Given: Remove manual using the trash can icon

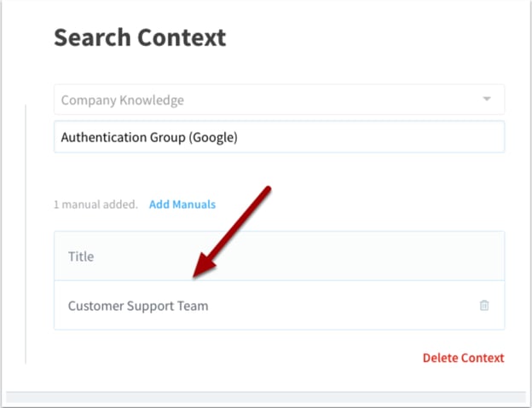Looking at the screenshot, I should [484, 305].
